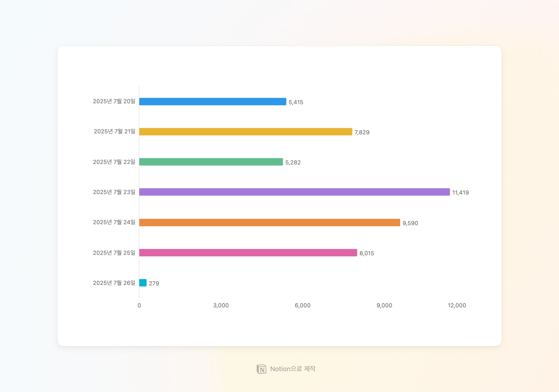This screenshot has width=559, height=392.
Task: Select the green bar for 7월 22일
Action: [211, 162]
